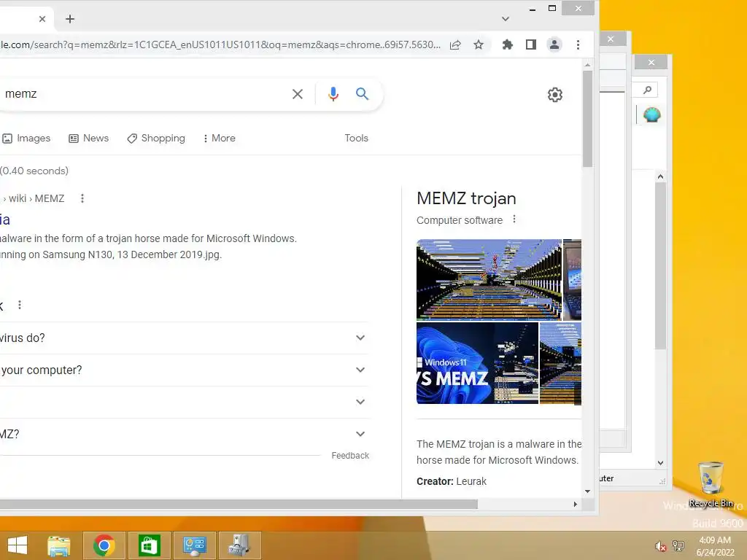Open options dots next to Computer software
The width and height of the screenshot is (747, 560).
point(514,219)
